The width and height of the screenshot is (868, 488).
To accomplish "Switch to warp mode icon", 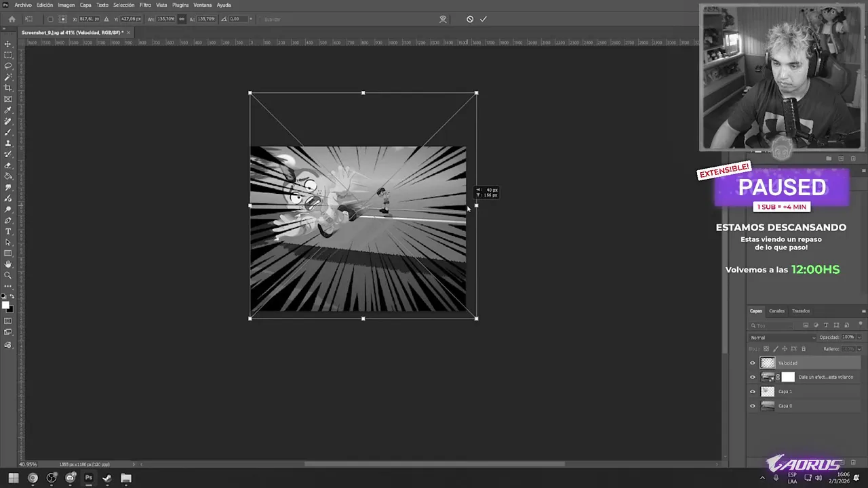I will (x=443, y=19).
